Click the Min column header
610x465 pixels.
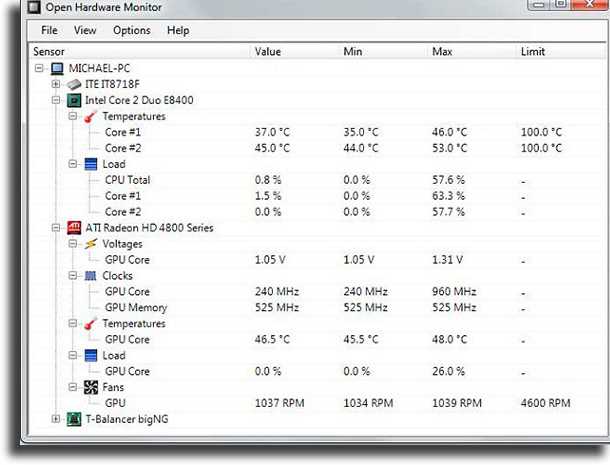[384, 51]
